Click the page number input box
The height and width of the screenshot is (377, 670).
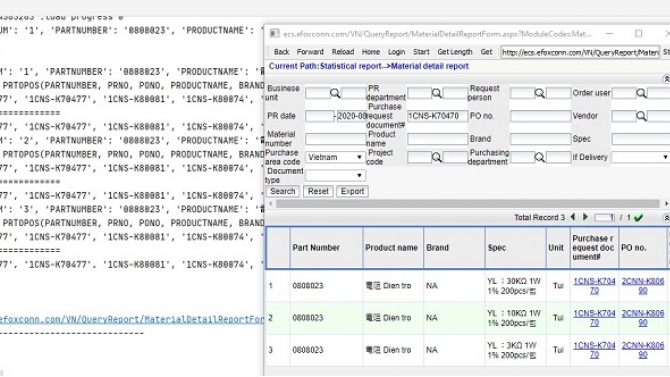[x=605, y=218]
